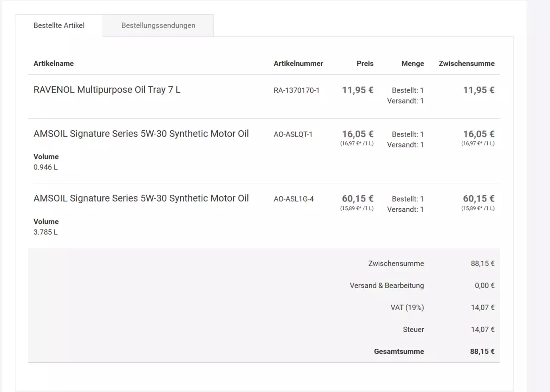Click the 14,07 € amount beside VAT (19%)

(483, 308)
